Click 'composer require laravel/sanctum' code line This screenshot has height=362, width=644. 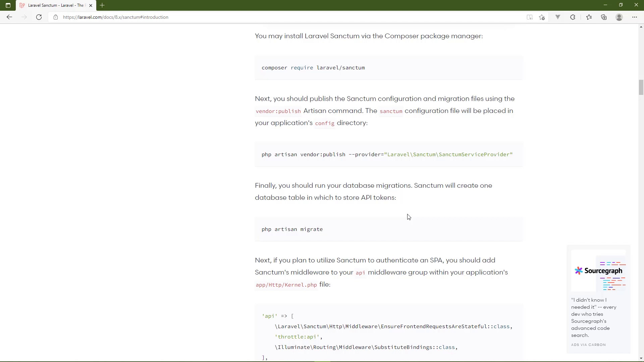pyautogui.click(x=313, y=68)
